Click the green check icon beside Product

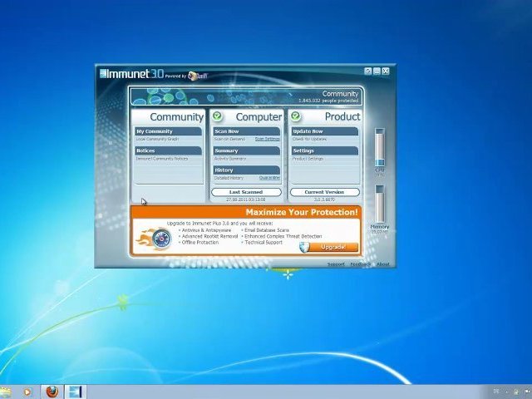coord(295,116)
